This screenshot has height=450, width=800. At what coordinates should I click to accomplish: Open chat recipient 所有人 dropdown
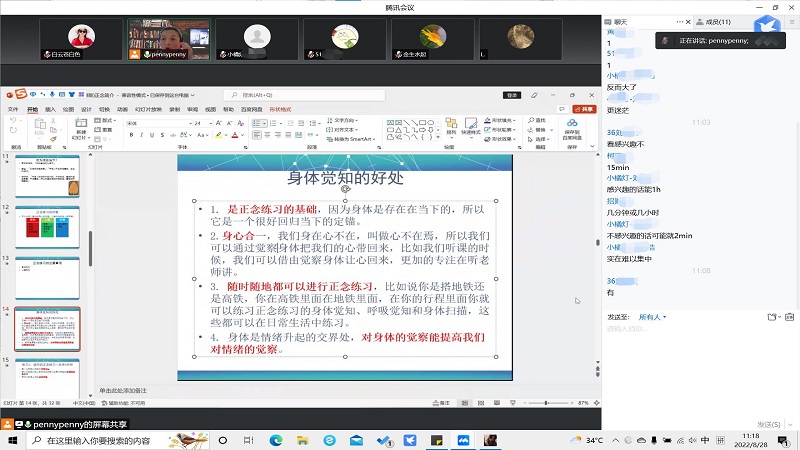click(x=653, y=317)
